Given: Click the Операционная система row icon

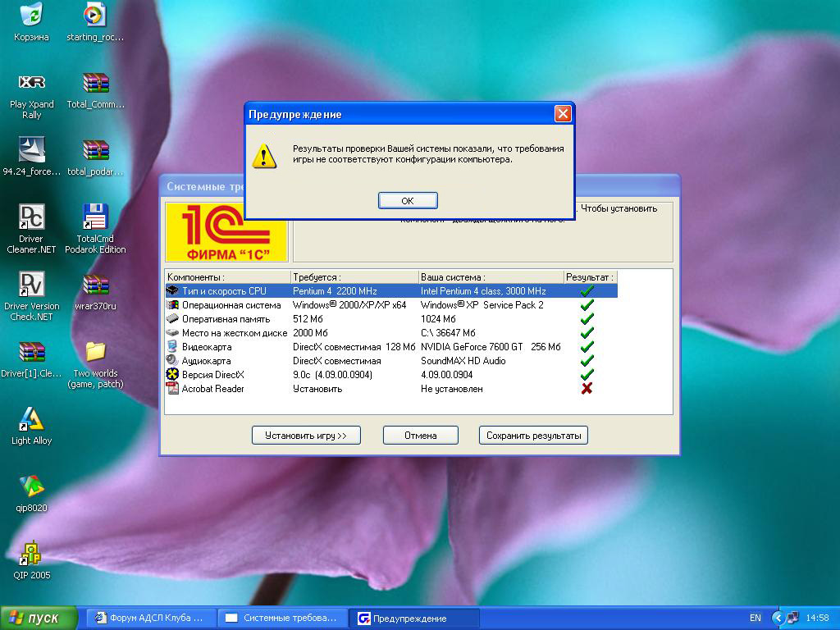Looking at the screenshot, I should 172,305.
